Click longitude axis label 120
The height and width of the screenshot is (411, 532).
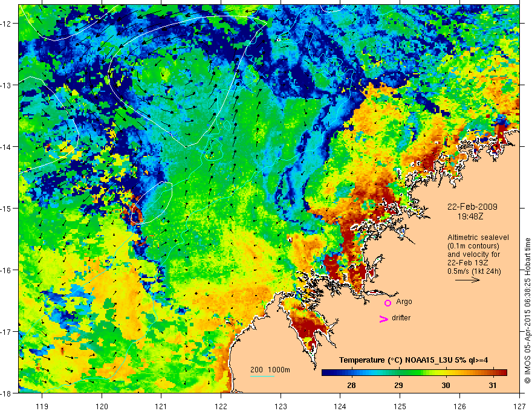pos(102,406)
